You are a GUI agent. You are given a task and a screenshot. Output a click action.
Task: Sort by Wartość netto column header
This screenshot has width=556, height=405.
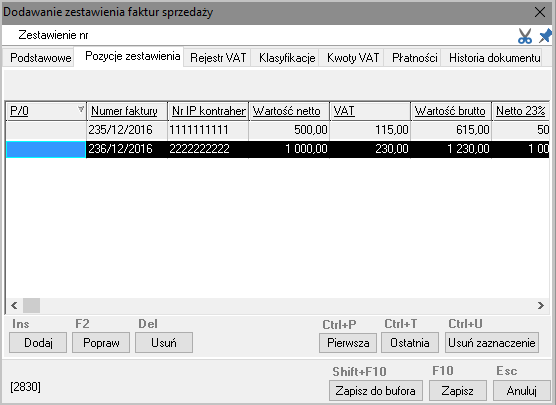coord(289,111)
